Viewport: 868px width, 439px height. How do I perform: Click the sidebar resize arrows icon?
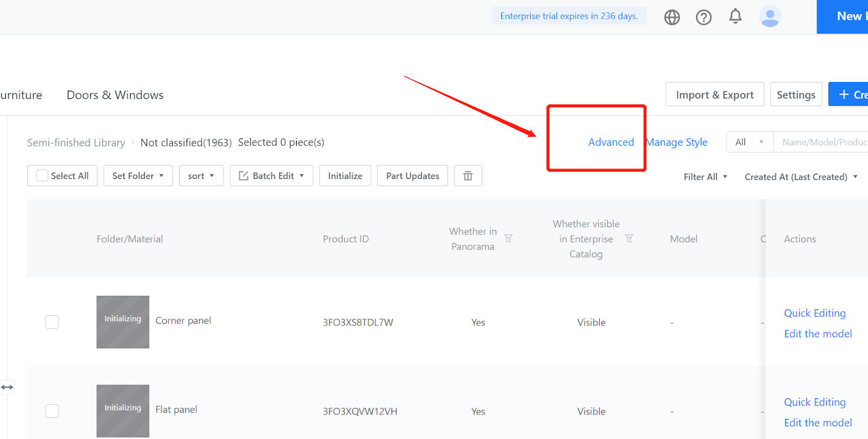point(7,387)
